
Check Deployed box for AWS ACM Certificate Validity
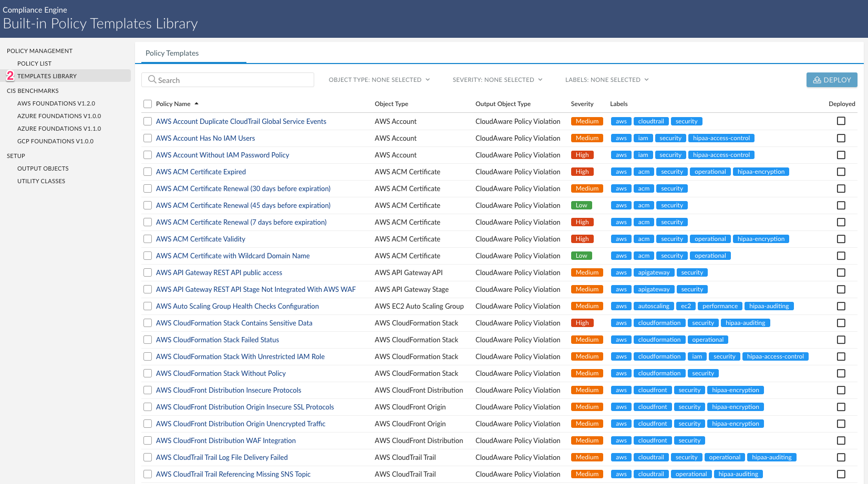[841, 239]
